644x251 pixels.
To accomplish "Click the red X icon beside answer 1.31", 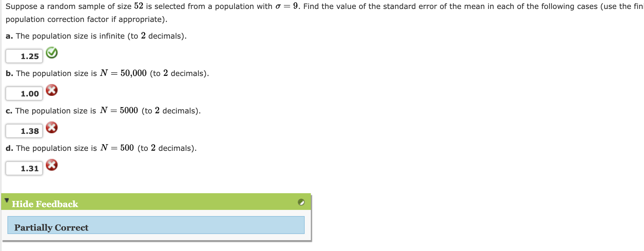I will [x=52, y=165].
